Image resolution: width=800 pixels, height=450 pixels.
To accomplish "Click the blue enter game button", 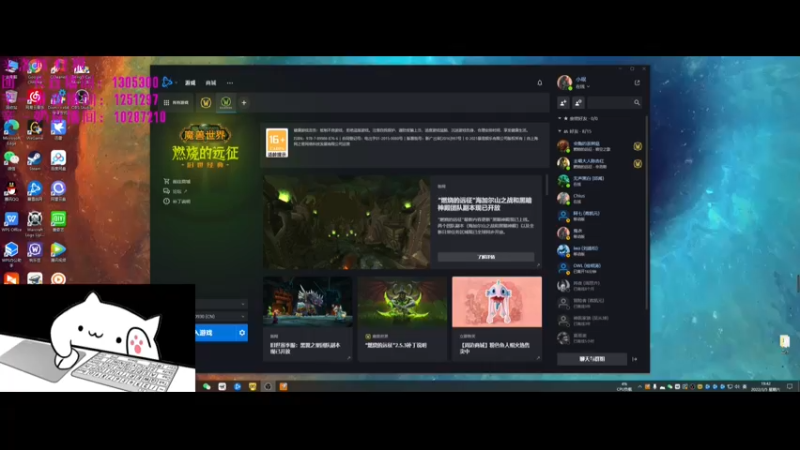I will [214, 333].
